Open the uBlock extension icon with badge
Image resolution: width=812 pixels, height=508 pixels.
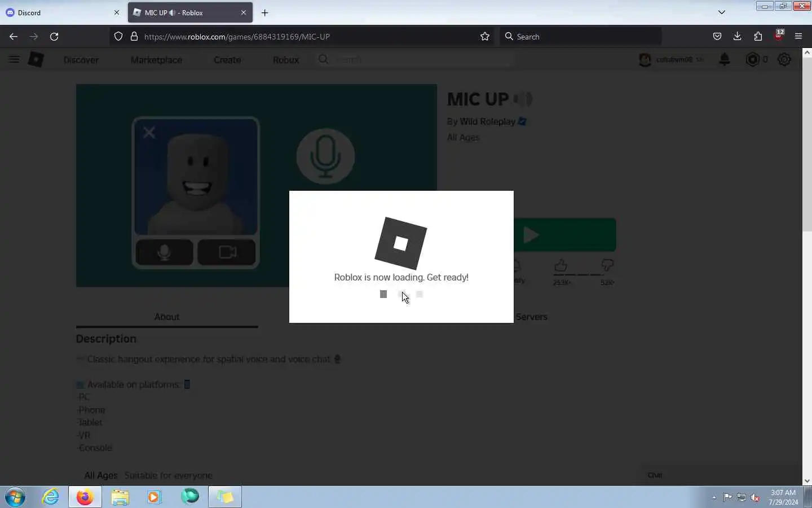tap(779, 36)
